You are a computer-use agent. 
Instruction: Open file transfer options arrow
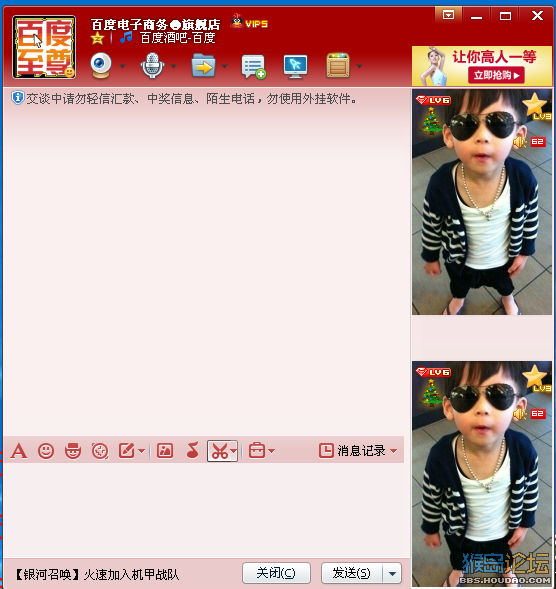coord(225,66)
